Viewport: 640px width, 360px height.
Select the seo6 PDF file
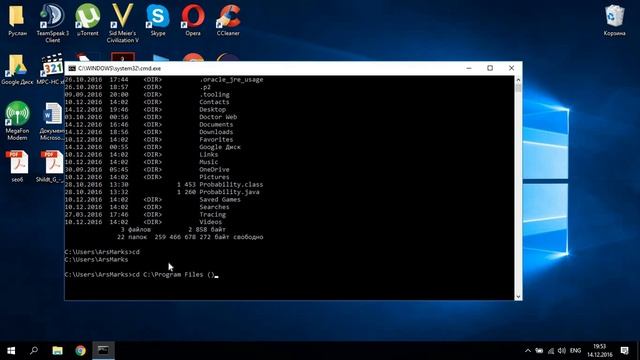click(x=17, y=166)
